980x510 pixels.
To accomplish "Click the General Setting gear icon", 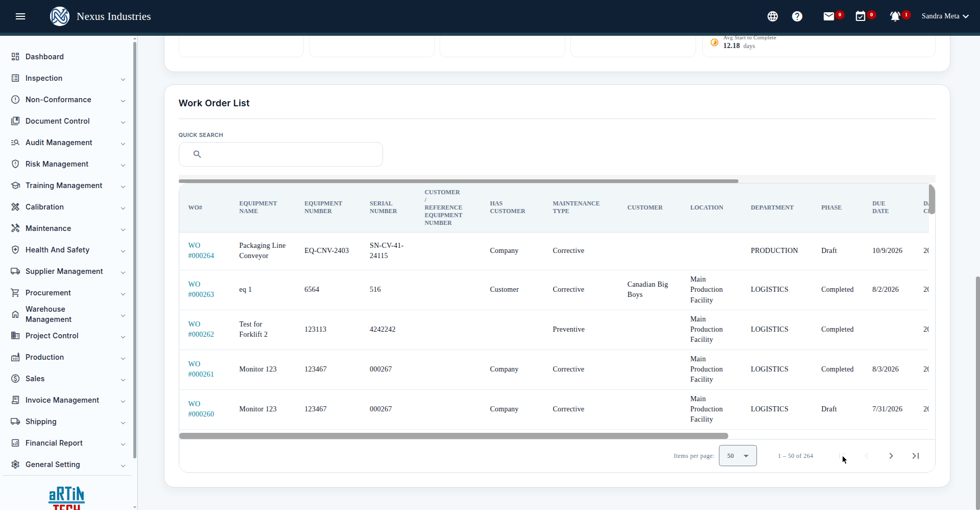I will point(15,465).
